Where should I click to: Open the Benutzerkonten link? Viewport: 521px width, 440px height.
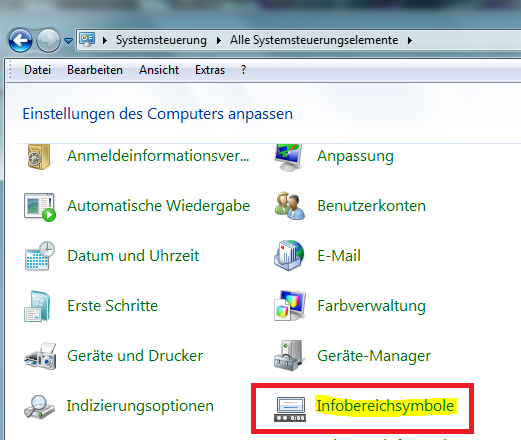(x=371, y=206)
